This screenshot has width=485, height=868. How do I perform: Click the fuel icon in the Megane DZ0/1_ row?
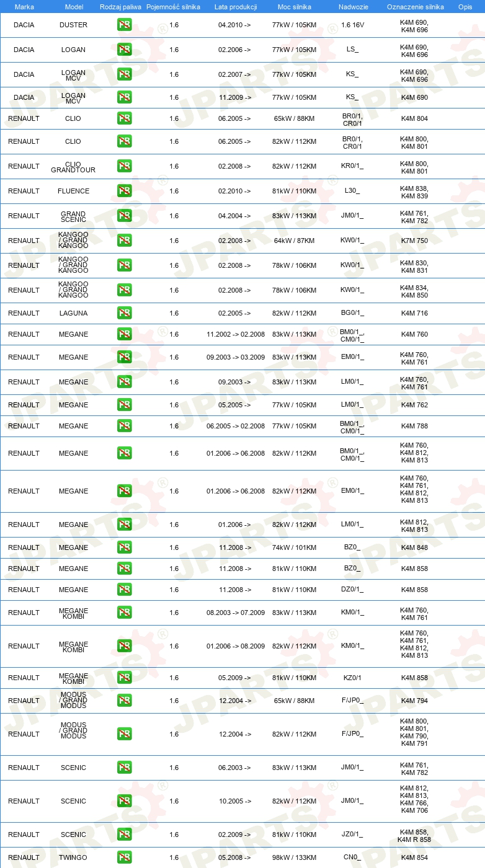[124, 590]
